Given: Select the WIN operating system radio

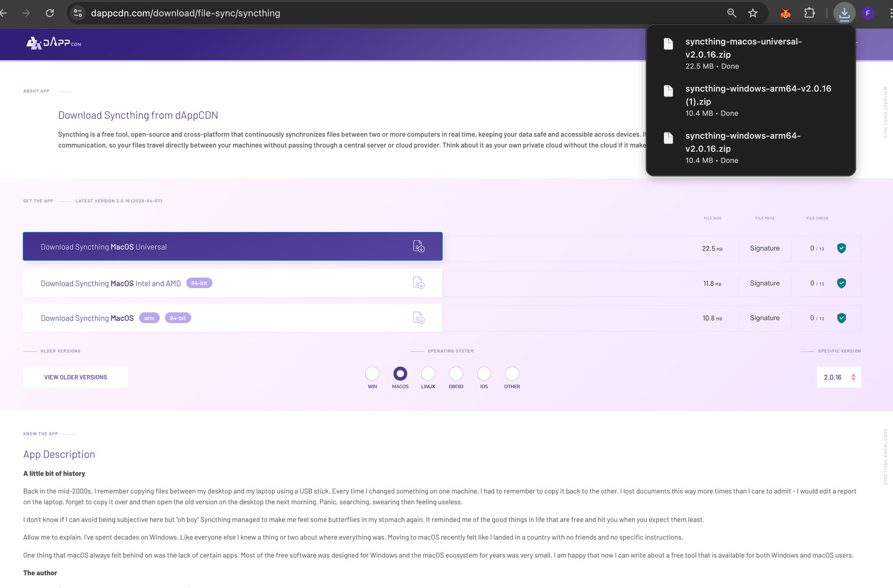Looking at the screenshot, I should click(372, 374).
